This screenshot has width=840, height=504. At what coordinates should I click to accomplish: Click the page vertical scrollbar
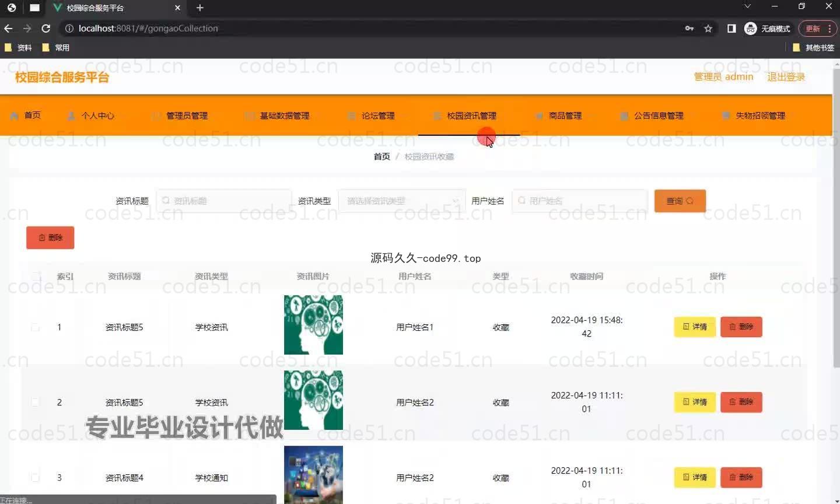tap(836, 219)
